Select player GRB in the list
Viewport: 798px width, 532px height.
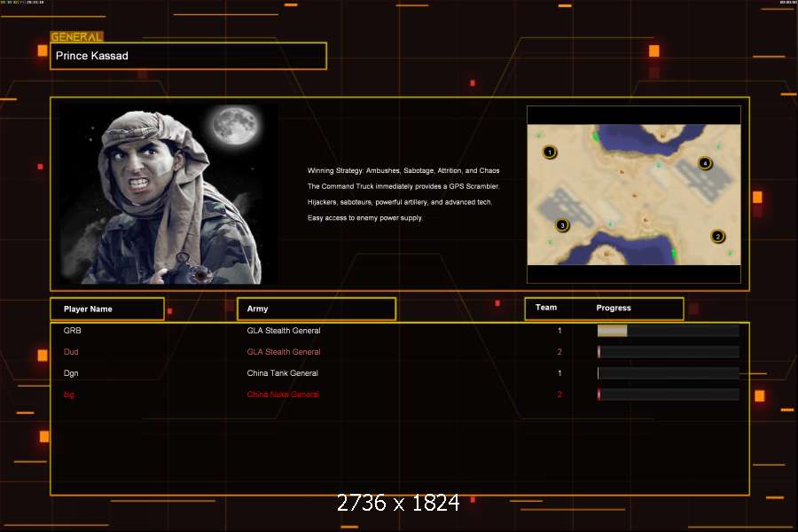point(72,331)
